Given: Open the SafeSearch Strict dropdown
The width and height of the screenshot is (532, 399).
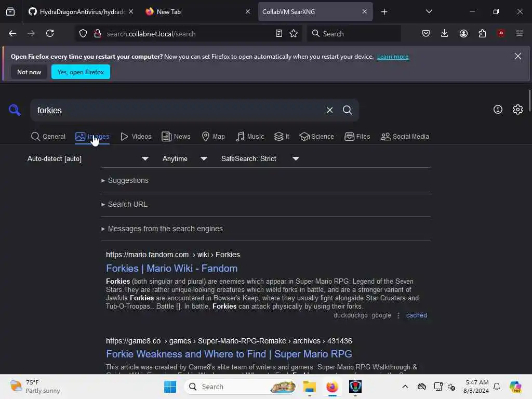Looking at the screenshot, I should tap(260, 158).
